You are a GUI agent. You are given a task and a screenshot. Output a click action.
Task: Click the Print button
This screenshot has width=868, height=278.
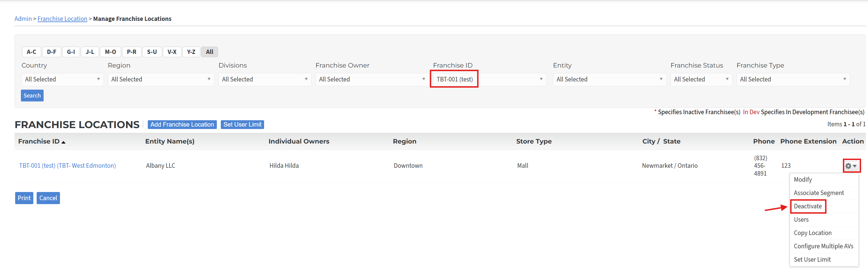24,198
